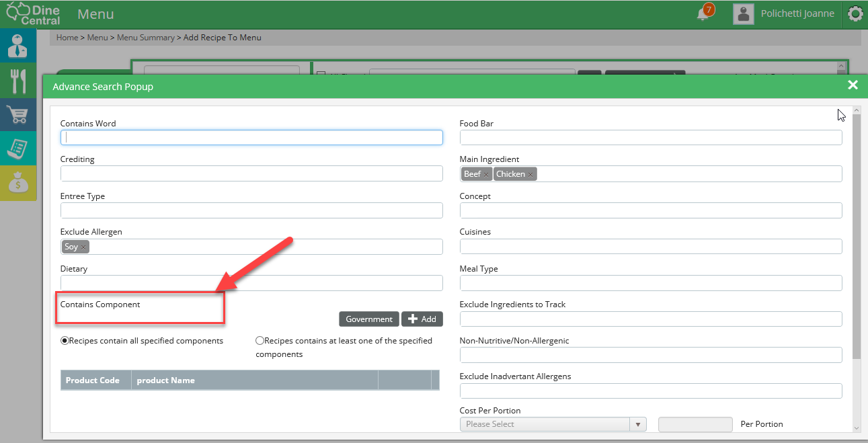The width and height of the screenshot is (868, 443).
Task: Open the shopping cart sidebar icon
Action: tap(18, 116)
